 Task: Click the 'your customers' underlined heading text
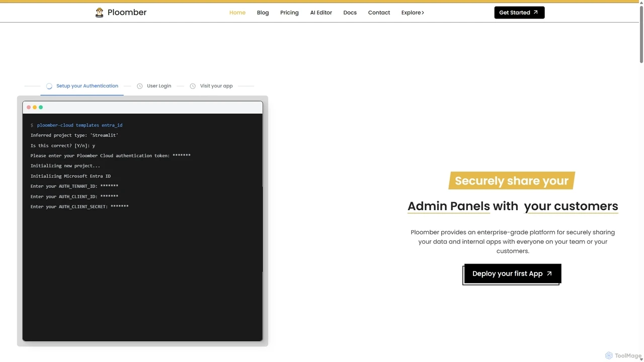(x=571, y=206)
